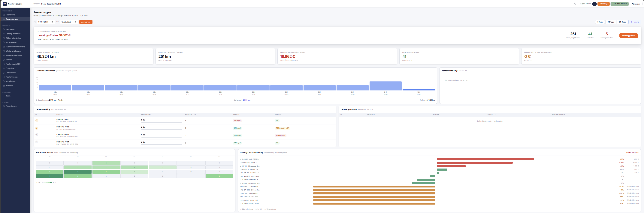The width and height of the screenshot is (644, 213).
Task: Click driver PN DEMO-002 in ranking
Action: point(62,127)
